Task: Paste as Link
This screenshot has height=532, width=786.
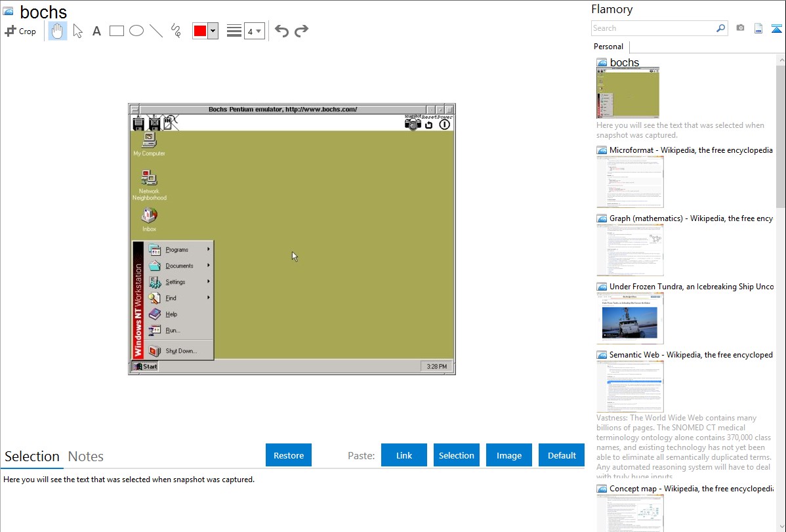Action: pyautogui.click(x=404, y=455)
